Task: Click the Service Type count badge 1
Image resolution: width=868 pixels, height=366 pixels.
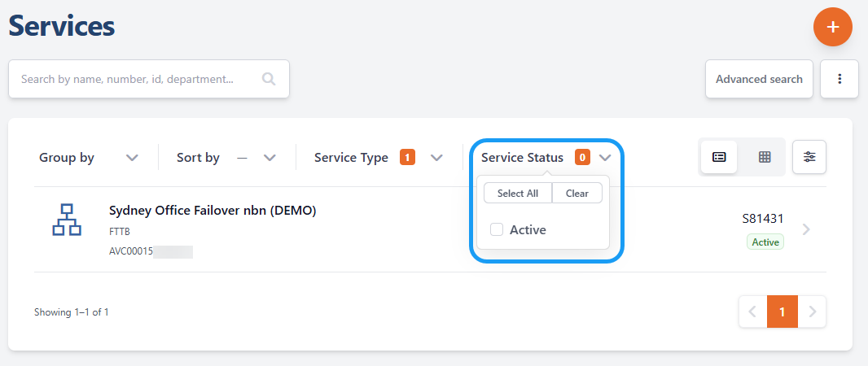Action: click(407, 158)
